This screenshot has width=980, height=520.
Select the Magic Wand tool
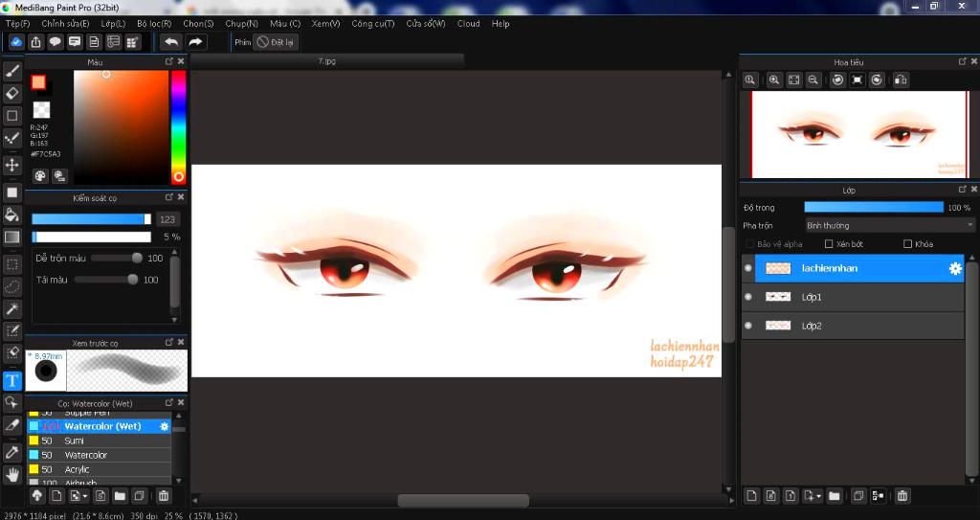pos(11,308)
